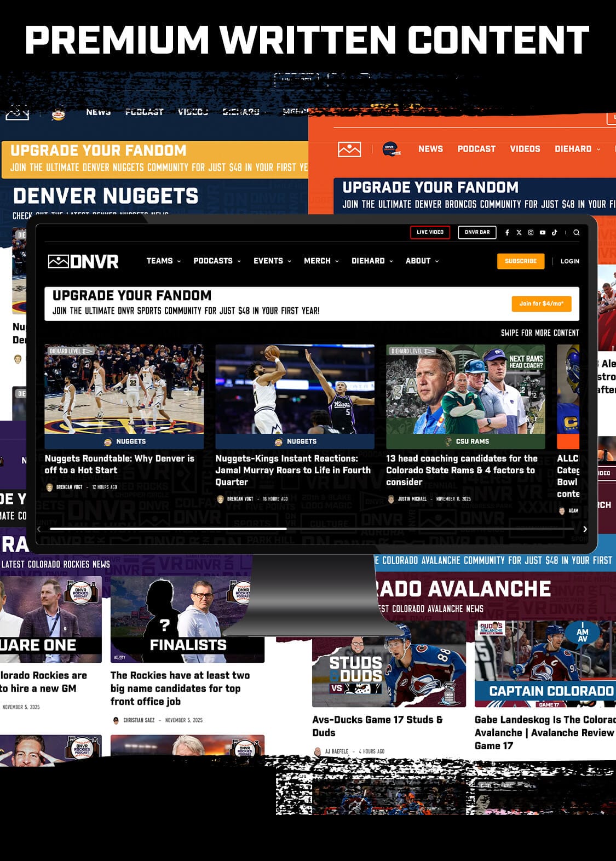Screen dimensions: 616x861
Task: Click the Live Video button
Action: [430, 232]
